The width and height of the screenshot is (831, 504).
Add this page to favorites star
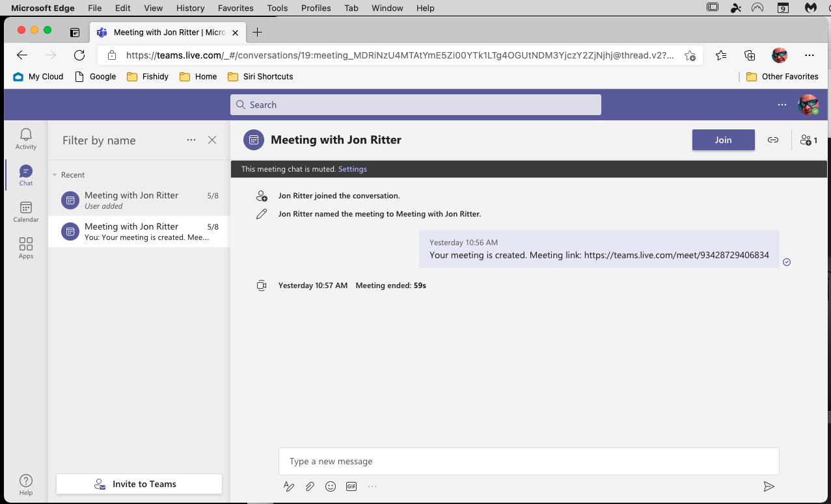[x=690, y=56]
